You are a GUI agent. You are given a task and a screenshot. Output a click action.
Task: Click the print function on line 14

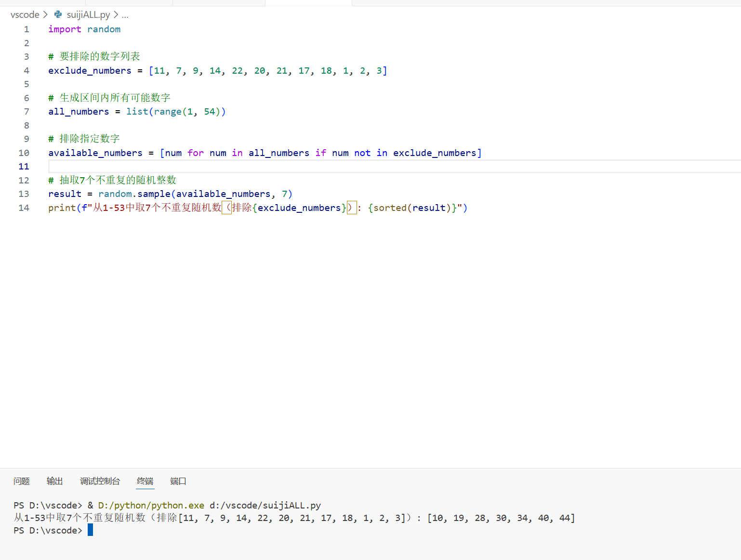(x=62, y=208)
